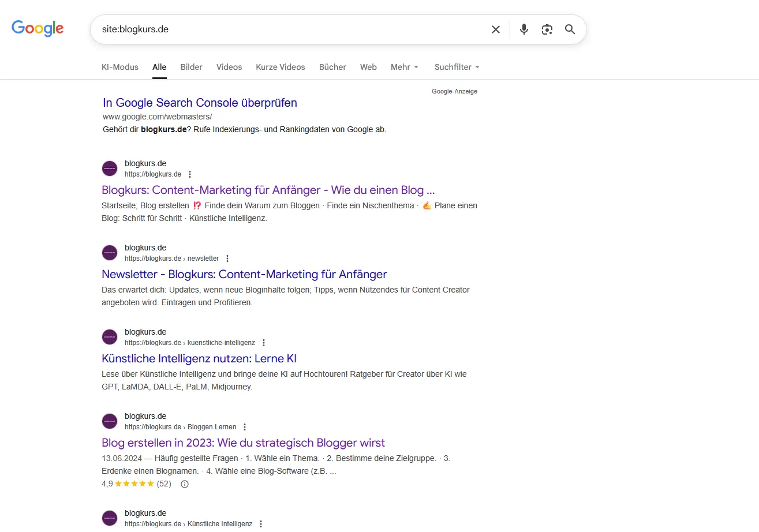Screen dimensions: 759x532
Task: Open the Bücher search tab
Action: tap(332, 67)
